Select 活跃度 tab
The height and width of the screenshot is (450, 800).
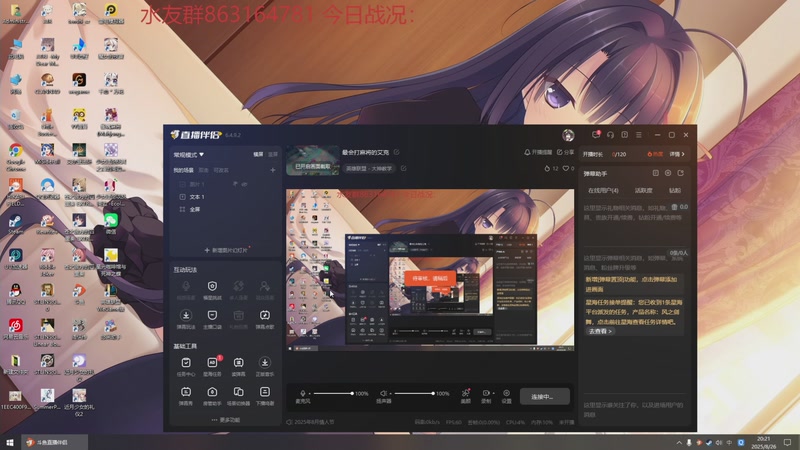[x=643, y=190]
